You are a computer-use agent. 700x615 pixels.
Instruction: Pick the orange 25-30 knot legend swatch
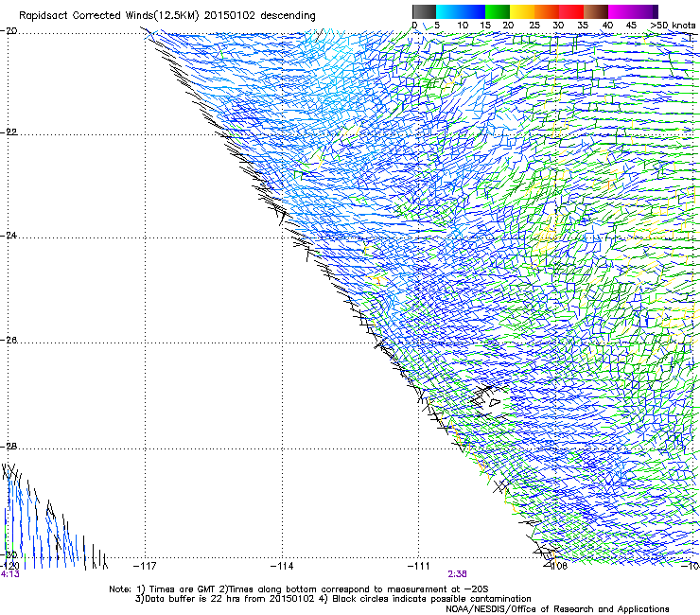[547, 11]
